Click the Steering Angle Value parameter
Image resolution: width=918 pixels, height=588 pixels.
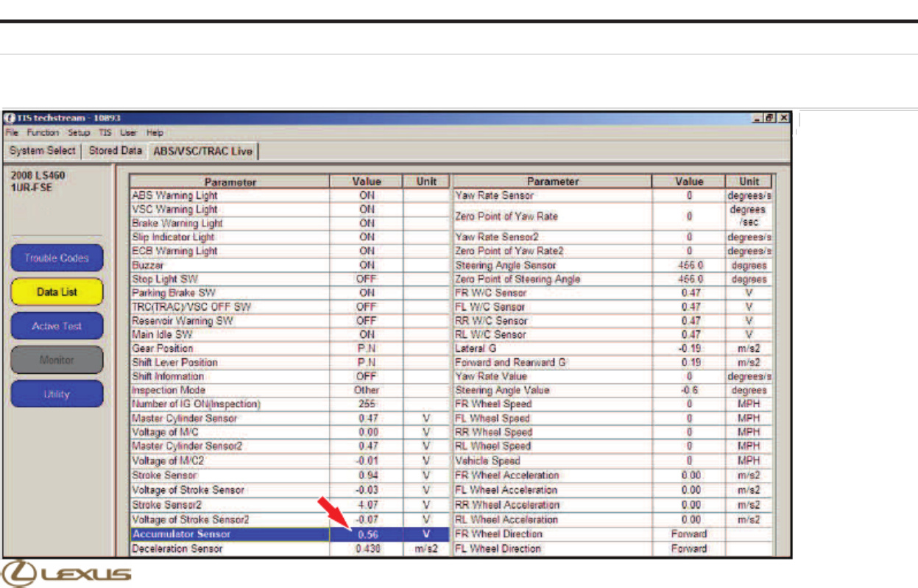(502, 390)
